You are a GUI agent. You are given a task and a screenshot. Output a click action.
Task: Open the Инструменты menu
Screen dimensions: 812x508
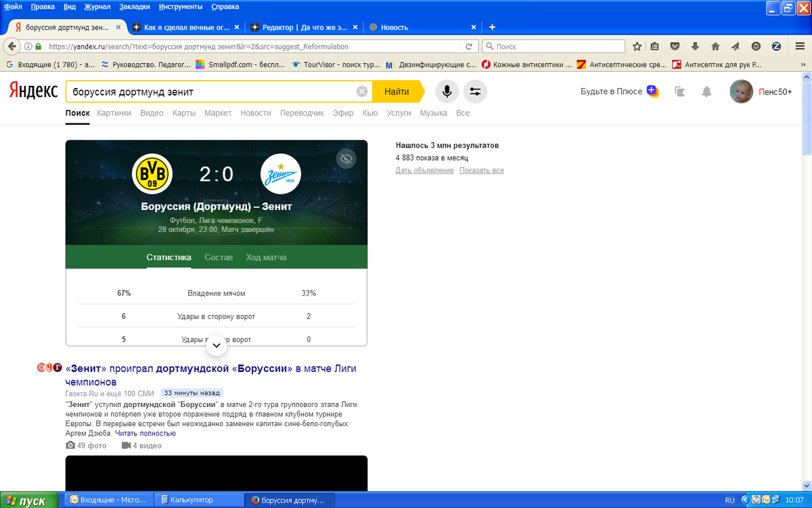181,7
